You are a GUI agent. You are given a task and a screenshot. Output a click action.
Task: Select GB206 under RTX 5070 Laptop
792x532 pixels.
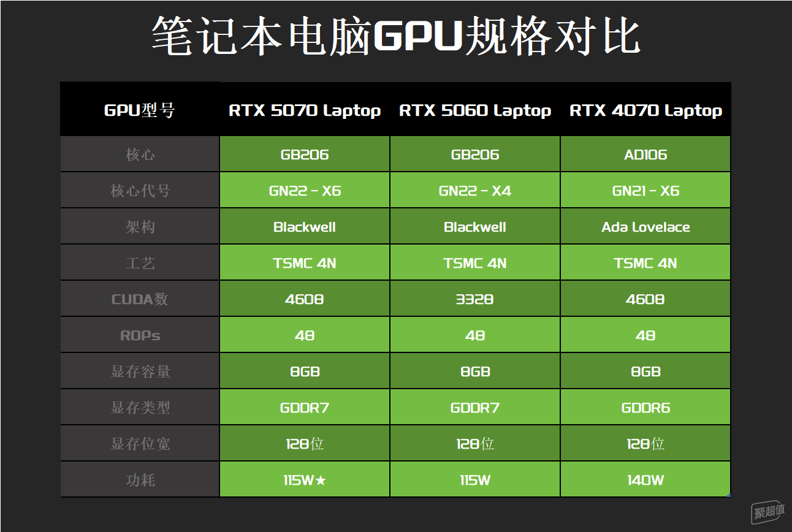(x=305, y=154)
